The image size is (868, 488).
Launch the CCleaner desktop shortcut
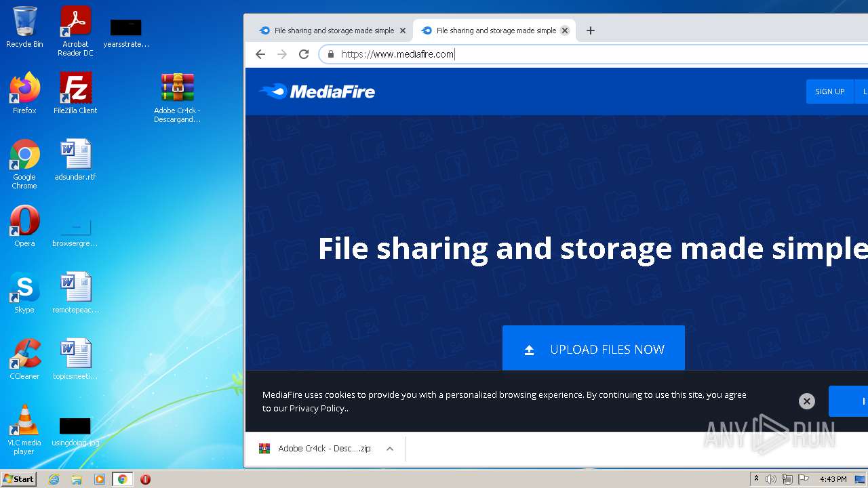click(x=24, y=359)
